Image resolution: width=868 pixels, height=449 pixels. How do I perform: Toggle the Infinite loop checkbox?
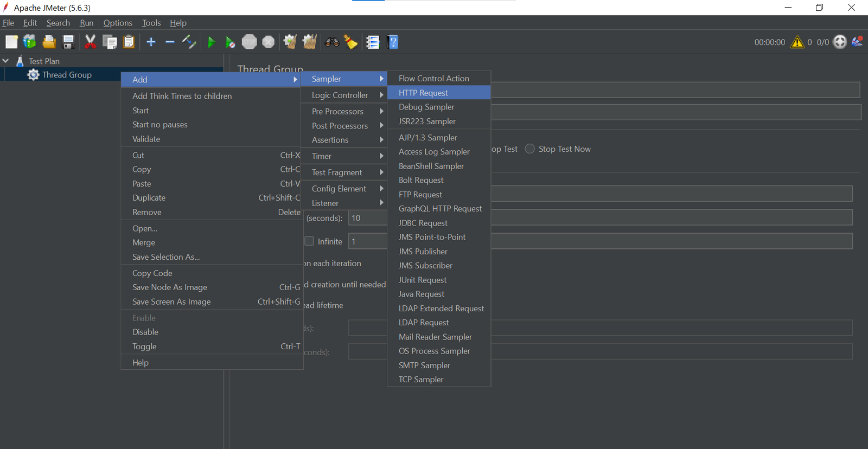click(309, 241)
